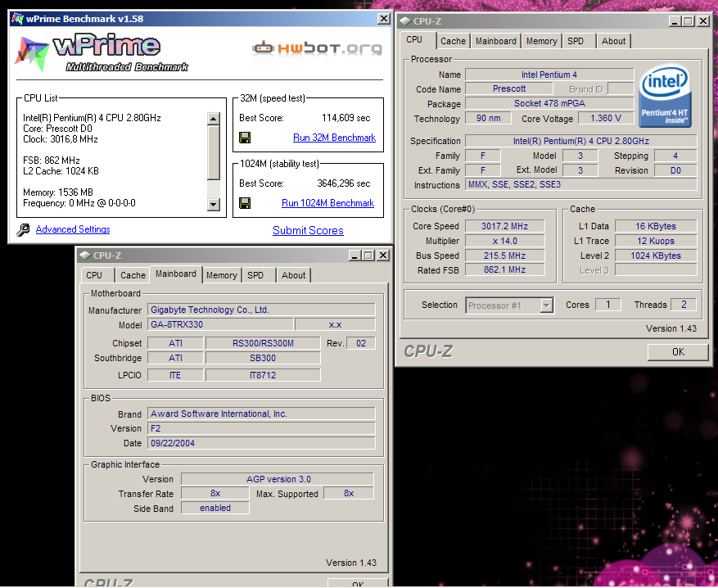Click the AGP version 3.0 field
This screenshot has width=718, height=588.
click(x=278, y=479)
